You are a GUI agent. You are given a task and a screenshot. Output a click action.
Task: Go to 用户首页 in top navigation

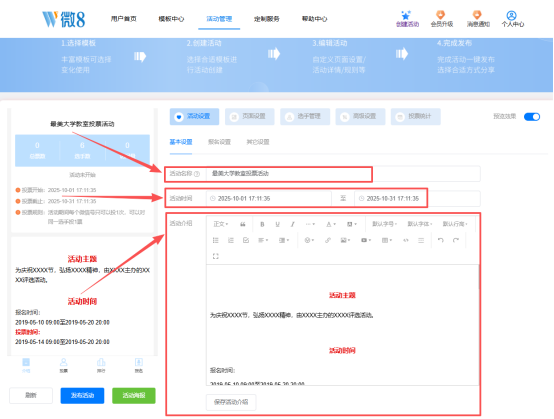124,19
